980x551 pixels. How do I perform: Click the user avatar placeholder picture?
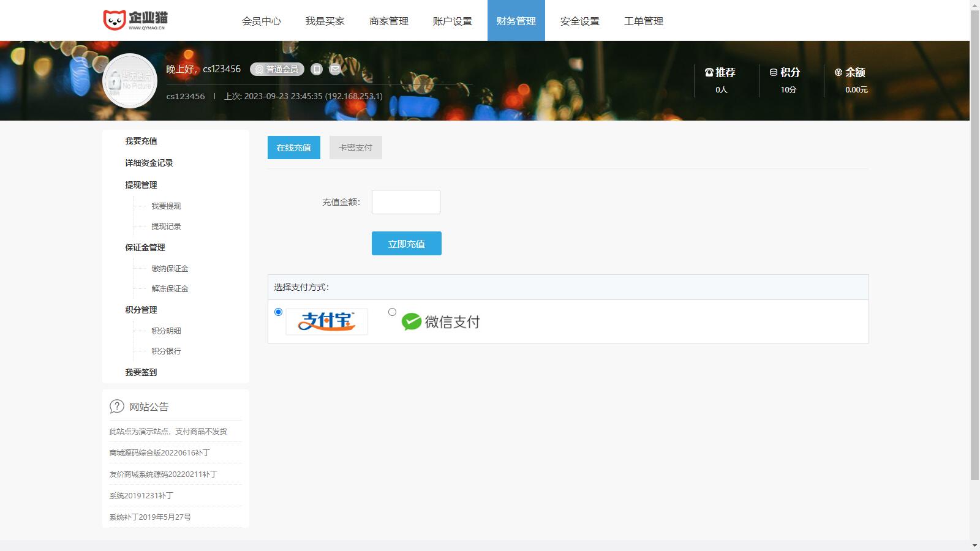pyautogui.click(x=130, y=81)
